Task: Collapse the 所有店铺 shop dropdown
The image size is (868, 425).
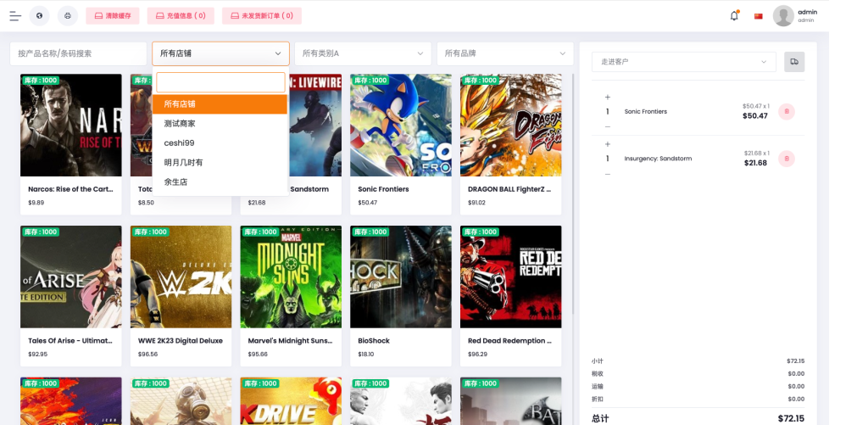Action: 221,53
